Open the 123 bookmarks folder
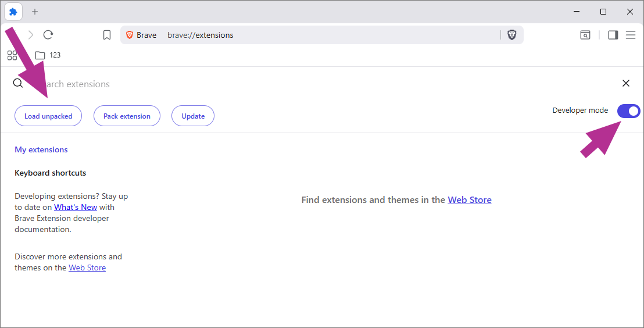The image size is (644, 328). 48,55
